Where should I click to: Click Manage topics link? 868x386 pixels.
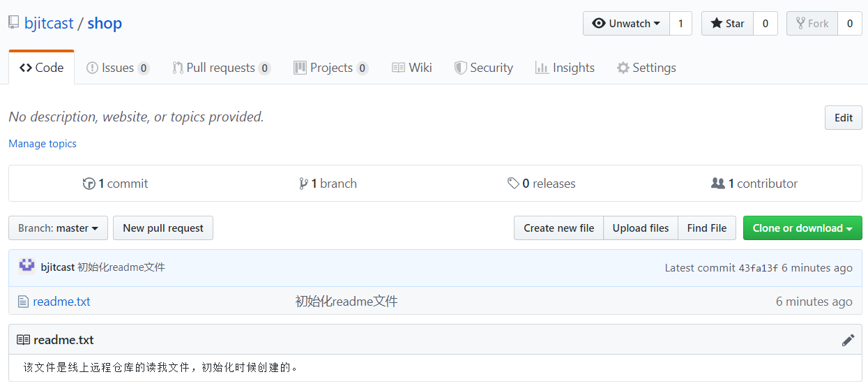click(x=43, y=144)
